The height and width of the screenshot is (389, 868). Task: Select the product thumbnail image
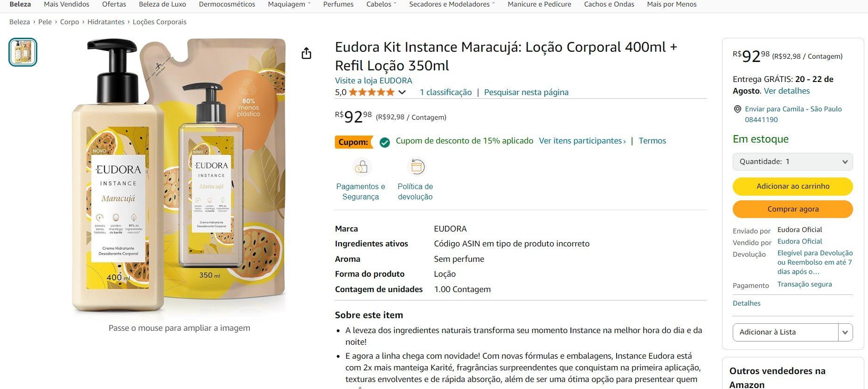pos(23,52)
